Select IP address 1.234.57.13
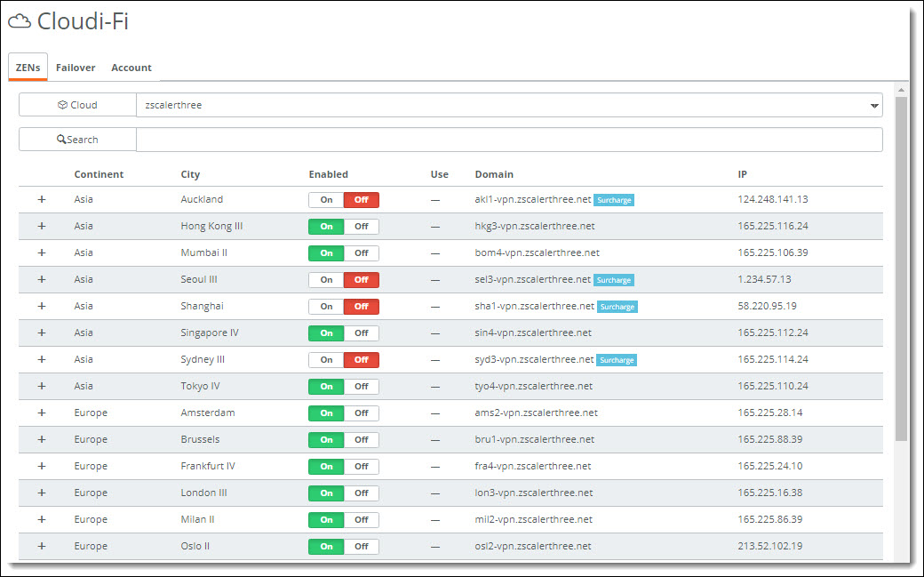This screenshot has height=577, width=924. [764, 279]
